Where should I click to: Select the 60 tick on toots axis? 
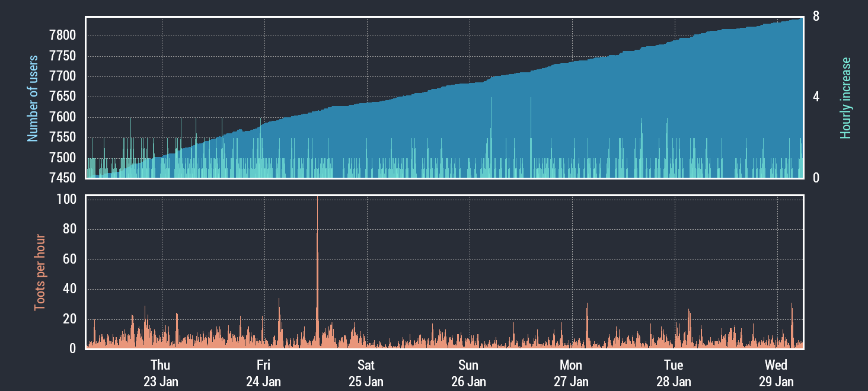click(x=71, y=259)
